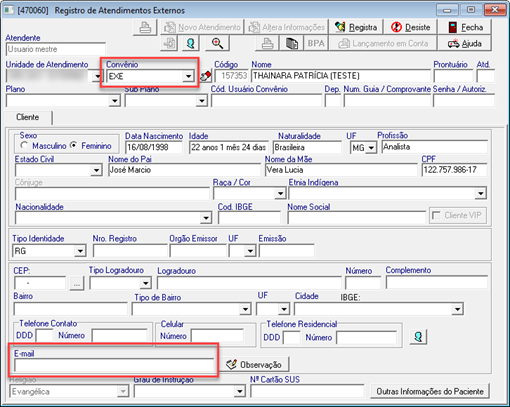Click the stacked documents icon beside BPA
510x407 pixels.
[x=292, y=43]
